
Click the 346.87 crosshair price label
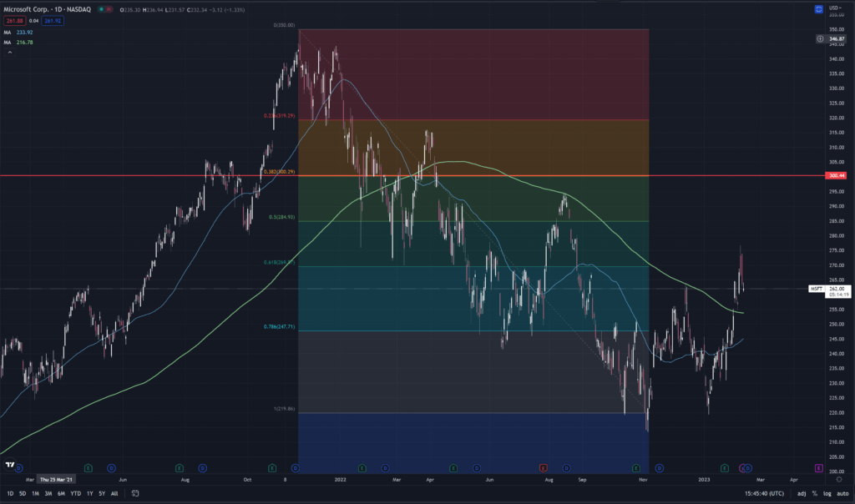tap(837, 38)
